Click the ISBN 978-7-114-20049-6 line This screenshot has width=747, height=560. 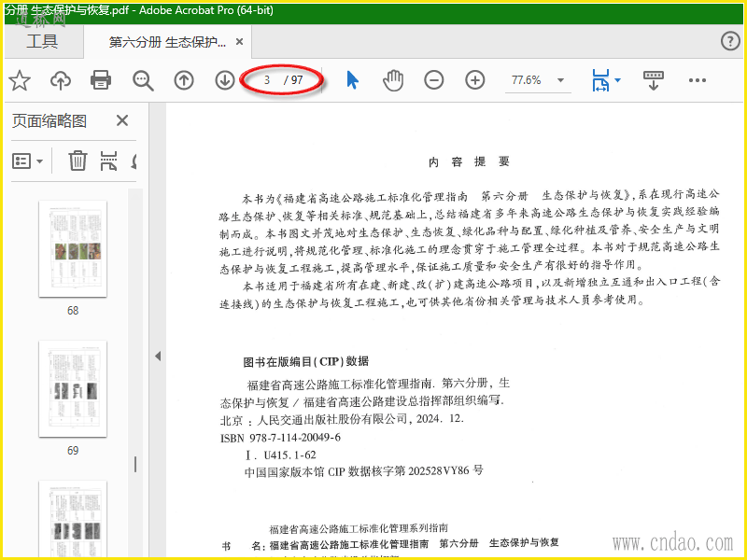pyautogui.click(x=280, y=438)
